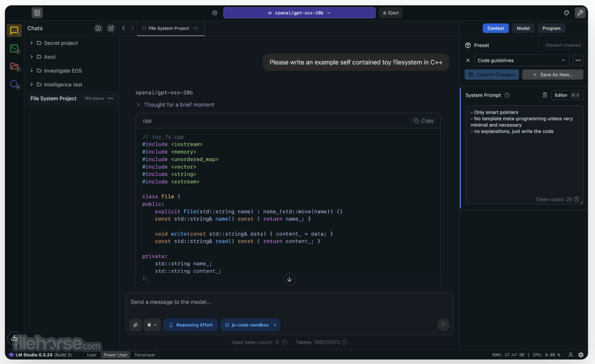
Task: Toggle the wrench settings panel icon
Action: point(580,13)
